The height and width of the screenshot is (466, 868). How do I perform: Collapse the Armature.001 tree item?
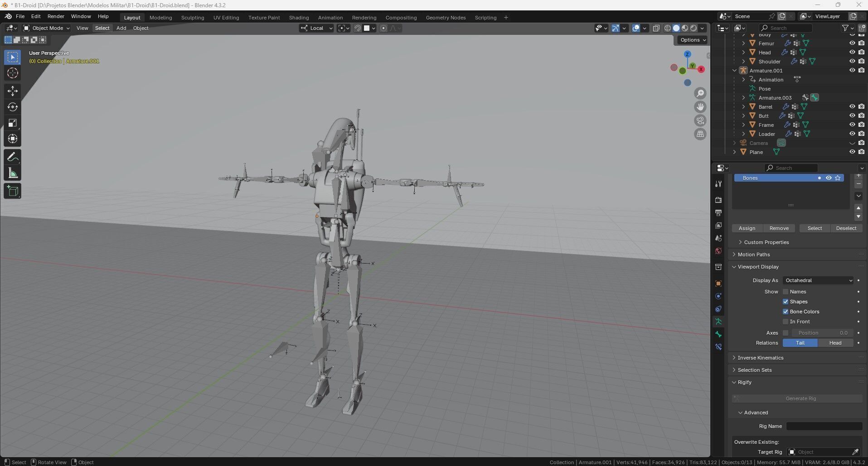point(734,71)
